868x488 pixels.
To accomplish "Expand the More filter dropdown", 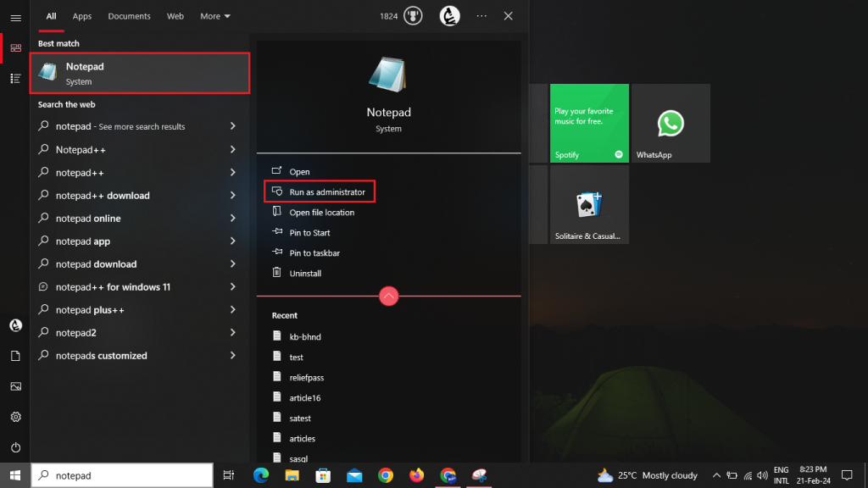I will [215, 16].
